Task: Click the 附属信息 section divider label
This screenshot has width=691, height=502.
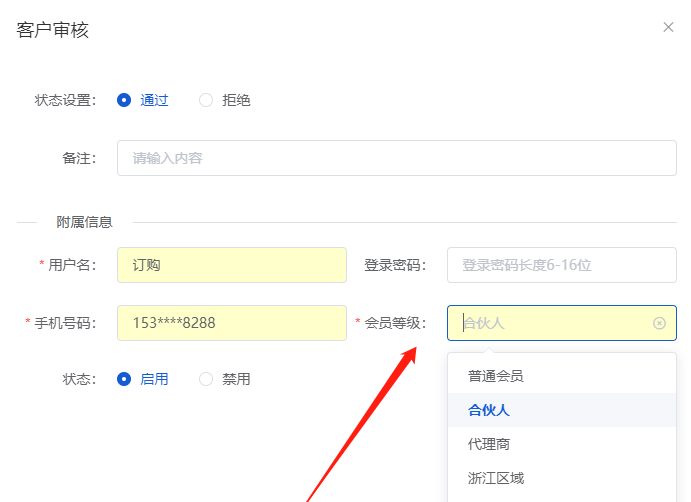Action: (x=84, y=222)
